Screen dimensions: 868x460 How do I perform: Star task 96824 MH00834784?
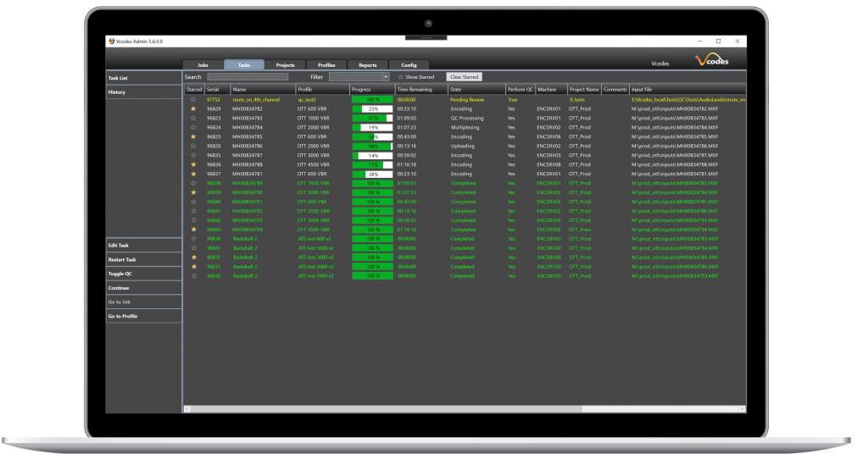click(x=193, y=127)
